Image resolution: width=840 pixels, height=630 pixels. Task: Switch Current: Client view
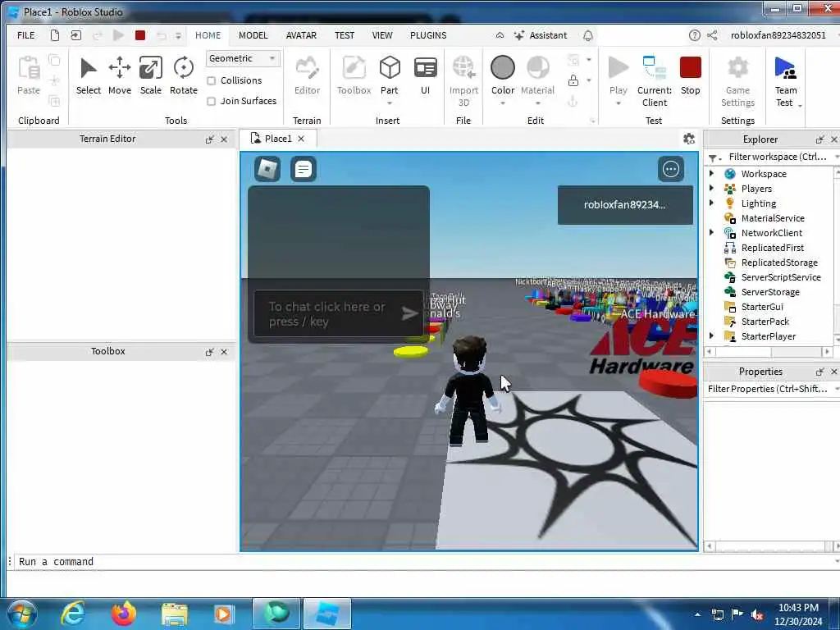654,81
